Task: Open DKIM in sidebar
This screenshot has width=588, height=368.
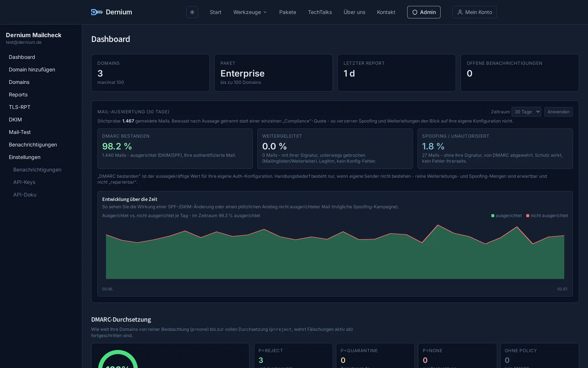Action: click(15, 119)
